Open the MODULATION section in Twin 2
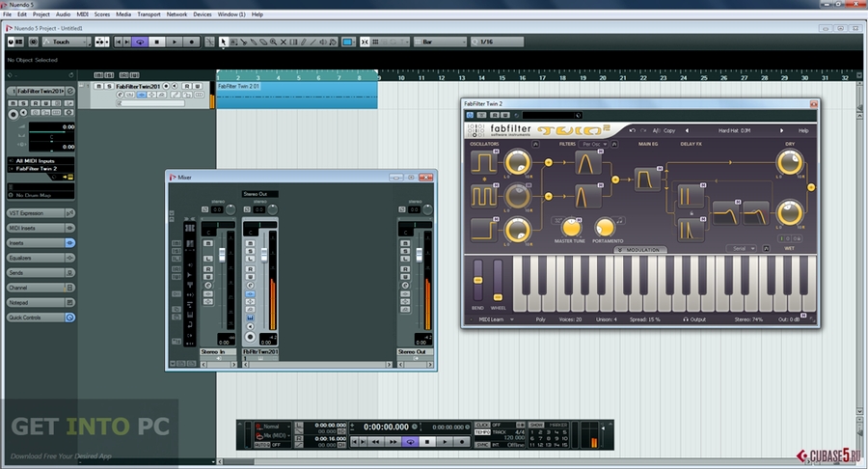 (640, 250)
